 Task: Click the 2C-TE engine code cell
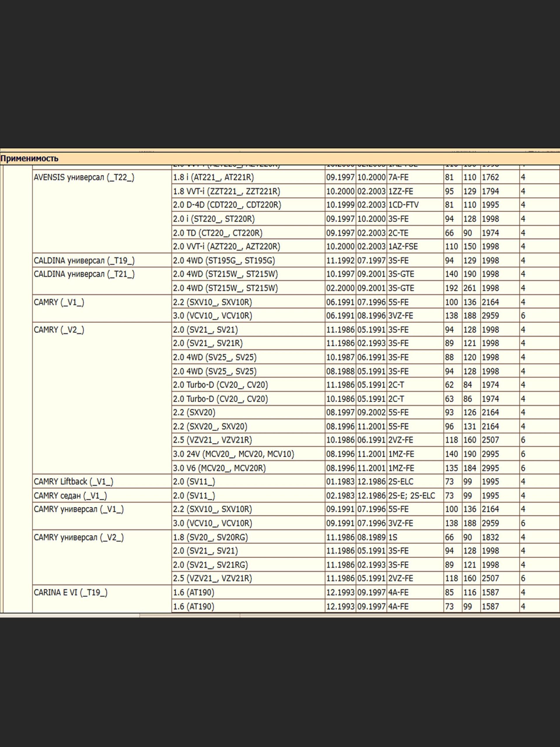click(x=398, y=233)
